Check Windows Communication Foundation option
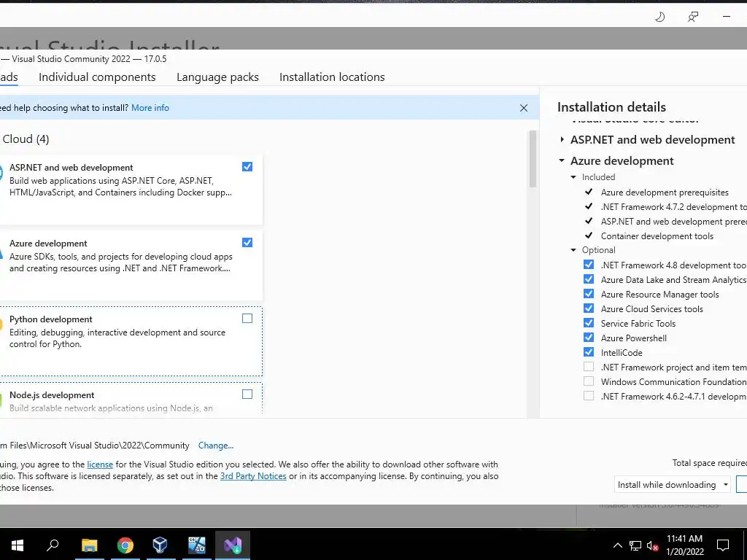 [x=589, y=381]
